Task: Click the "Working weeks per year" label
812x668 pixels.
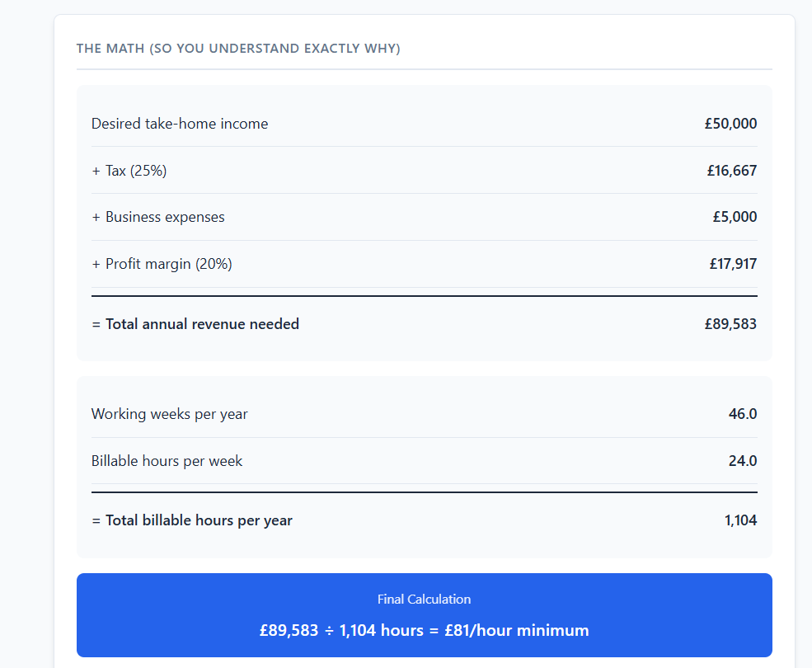Action: (170, 414)
